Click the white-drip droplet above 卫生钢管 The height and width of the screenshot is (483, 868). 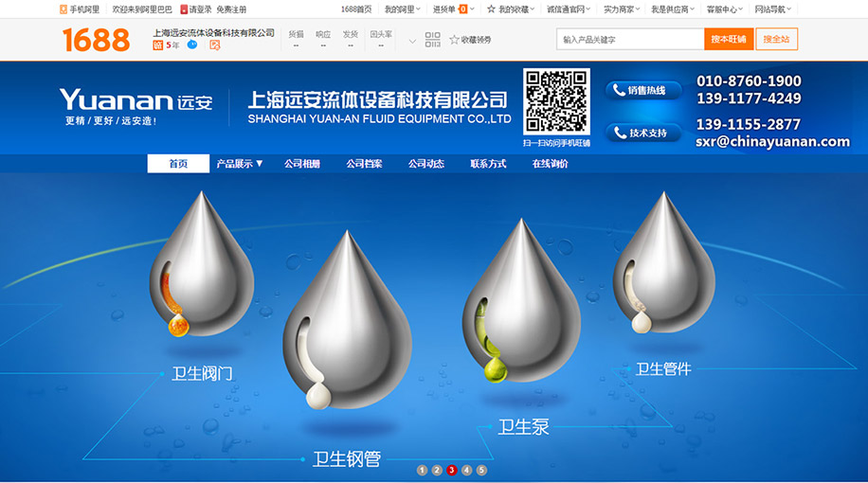(x=347, y=320)
